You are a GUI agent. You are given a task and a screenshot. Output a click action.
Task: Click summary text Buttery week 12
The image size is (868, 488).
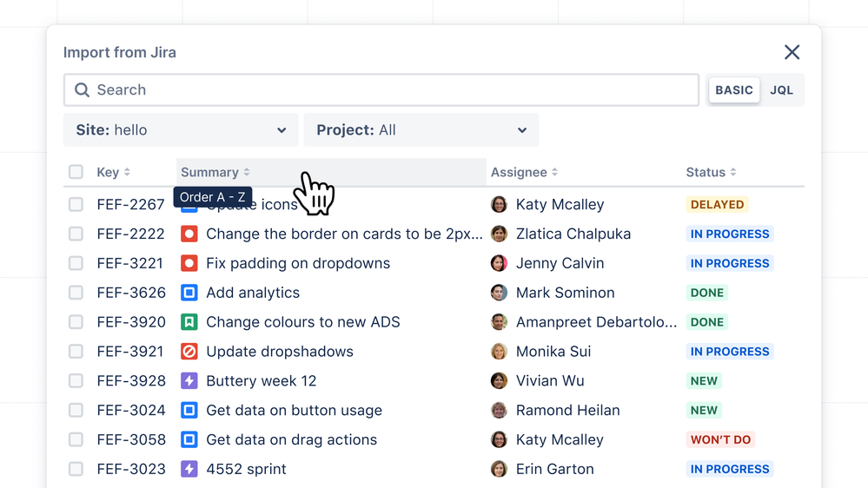tap(262, 380)
